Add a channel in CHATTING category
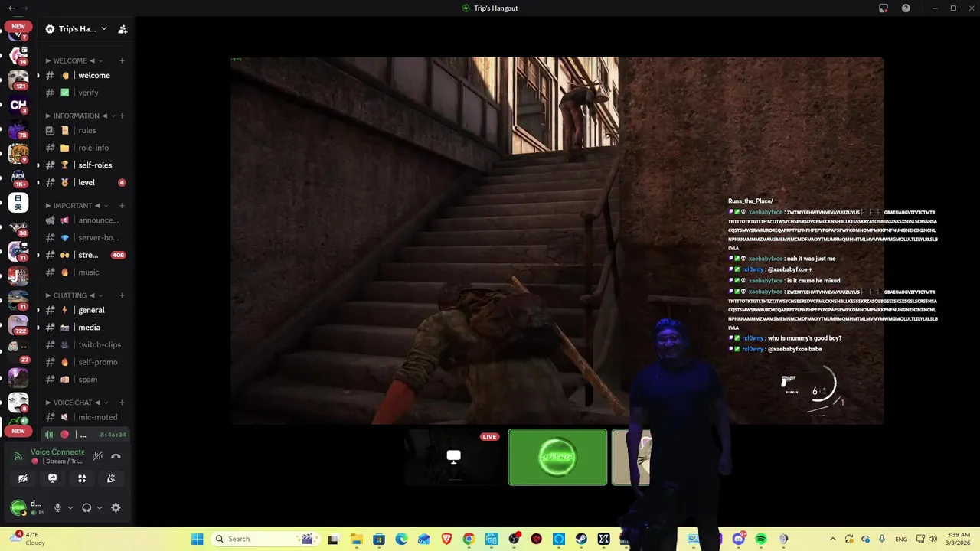Viewport: 980px width, 551px height. (122, 295)
